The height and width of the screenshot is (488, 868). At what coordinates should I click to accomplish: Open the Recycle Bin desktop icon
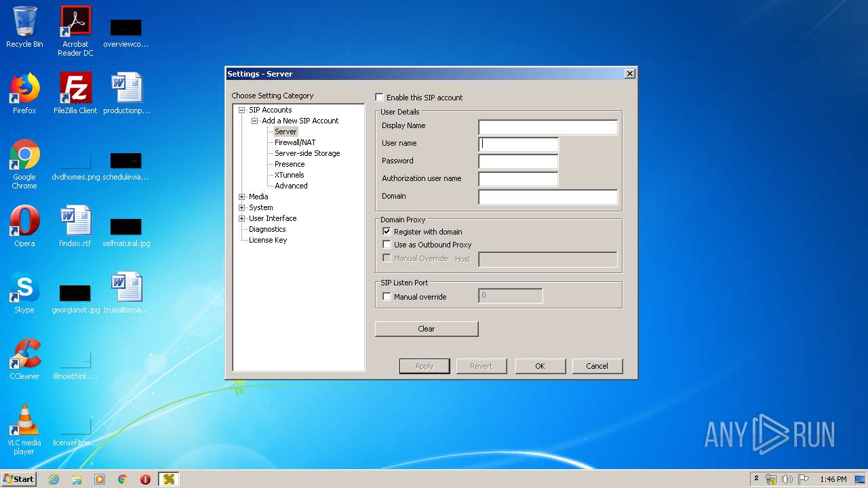pyautogui.click(x=24, y=27)
